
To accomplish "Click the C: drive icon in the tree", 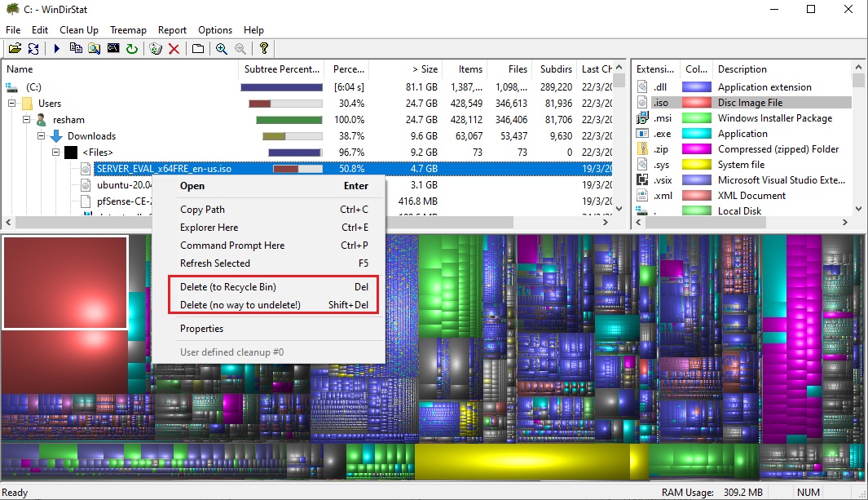I will 11,87.
